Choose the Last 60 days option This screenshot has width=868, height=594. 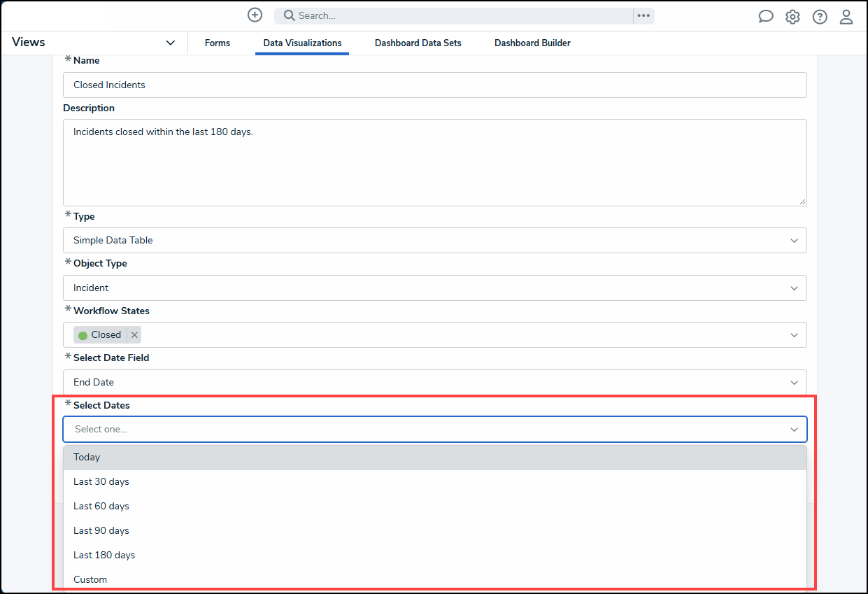[x=434, y=507]
